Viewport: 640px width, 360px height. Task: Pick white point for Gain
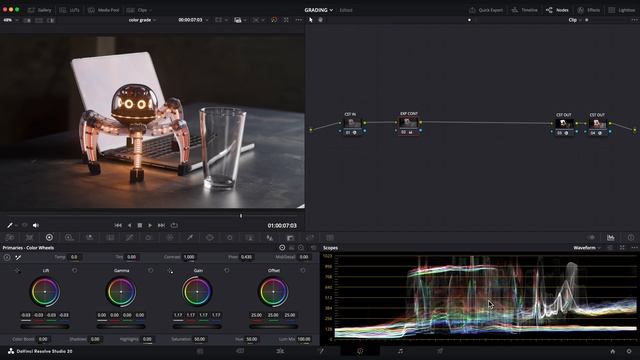point(170,271)
